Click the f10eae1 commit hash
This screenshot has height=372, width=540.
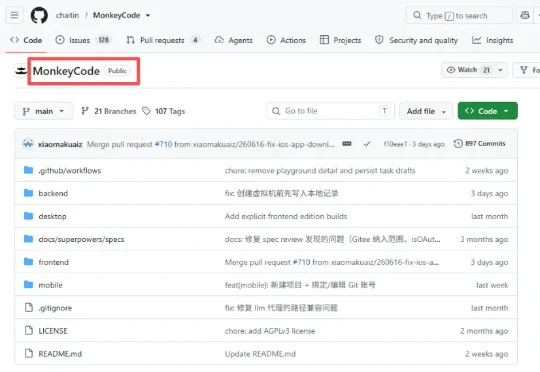(x=395, y=144)
